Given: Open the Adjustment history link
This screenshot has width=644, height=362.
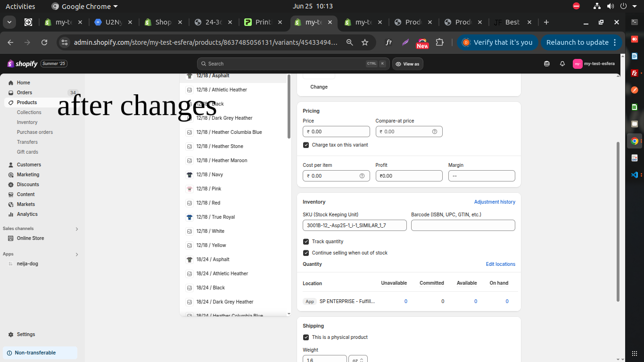Looking at the screenshot, I should pos(494,202).
